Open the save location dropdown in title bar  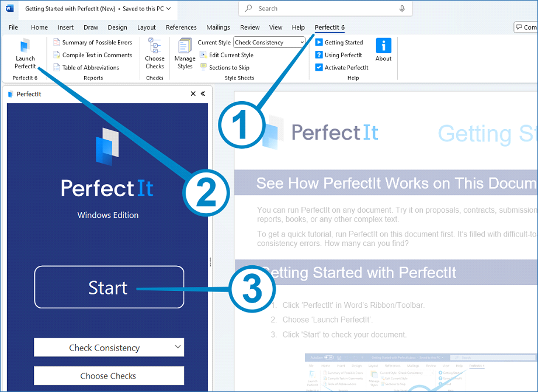(168, 9)
